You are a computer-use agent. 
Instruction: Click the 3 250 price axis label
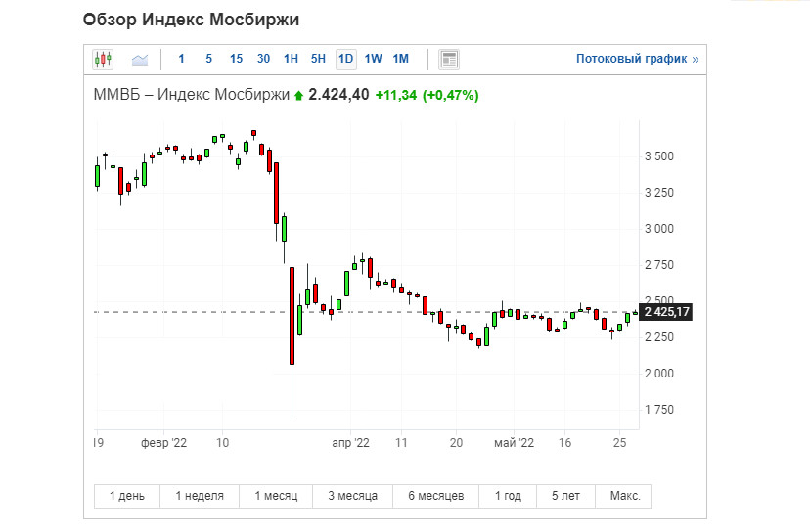[659, 192]
